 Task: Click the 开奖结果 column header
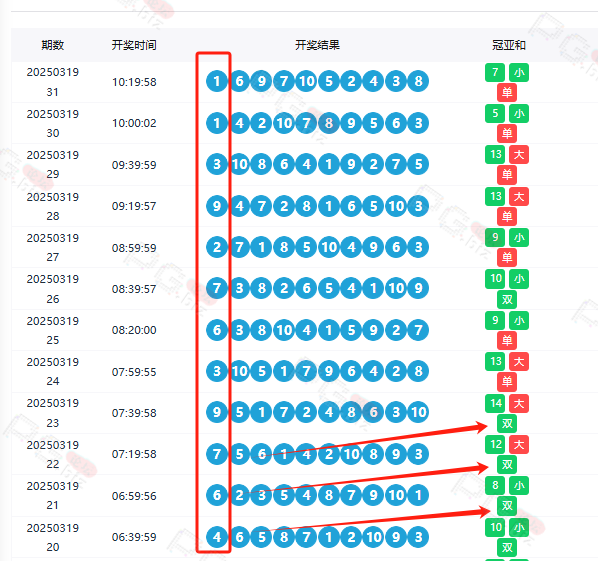pyautogui.click(x=317, y=45)
